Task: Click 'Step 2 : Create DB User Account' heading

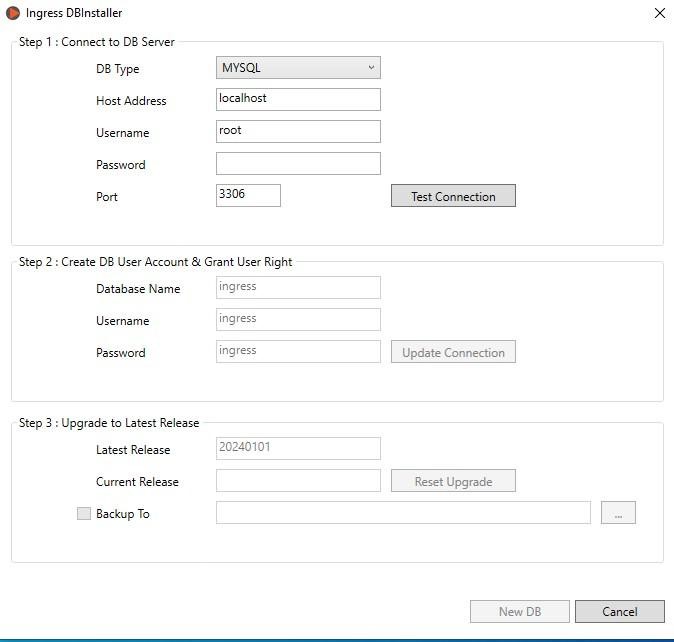Action: 156,262
